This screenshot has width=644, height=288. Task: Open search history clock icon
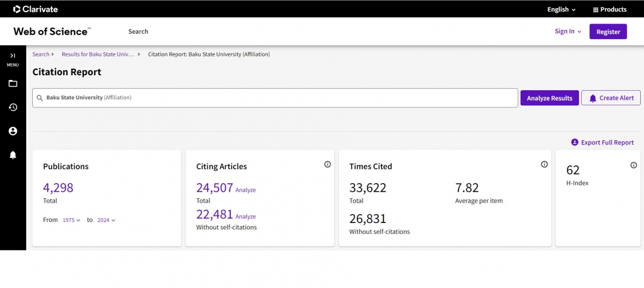point(13,107)
